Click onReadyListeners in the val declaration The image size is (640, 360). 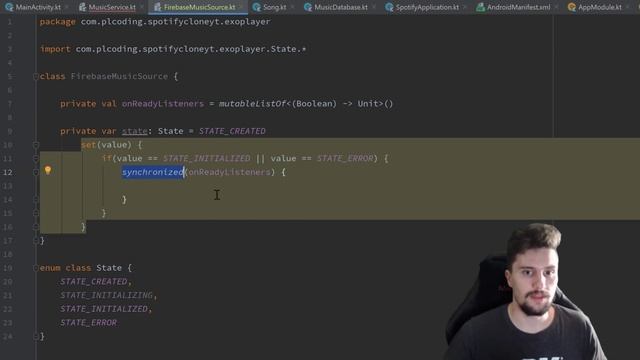click(x=162, y=104)
